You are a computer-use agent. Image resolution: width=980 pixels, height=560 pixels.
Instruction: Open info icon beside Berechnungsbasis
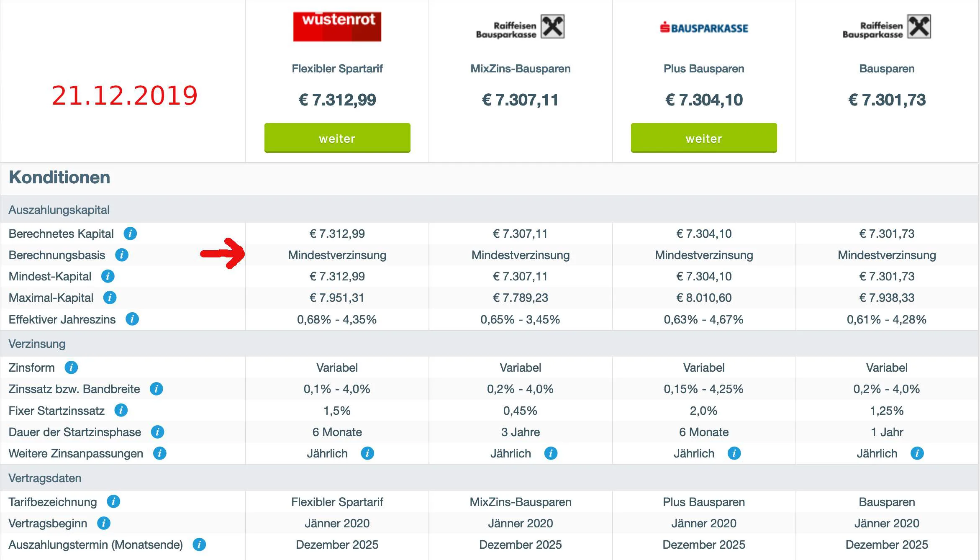click(x=122, y=255)
